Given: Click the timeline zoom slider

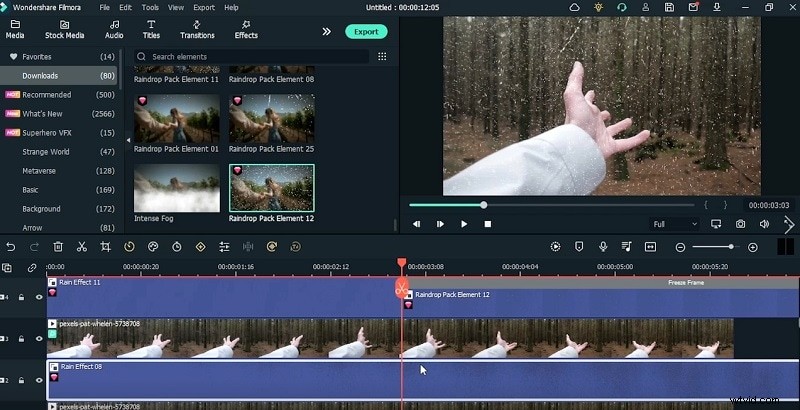Looking at the screenshot, I should 715,247.
